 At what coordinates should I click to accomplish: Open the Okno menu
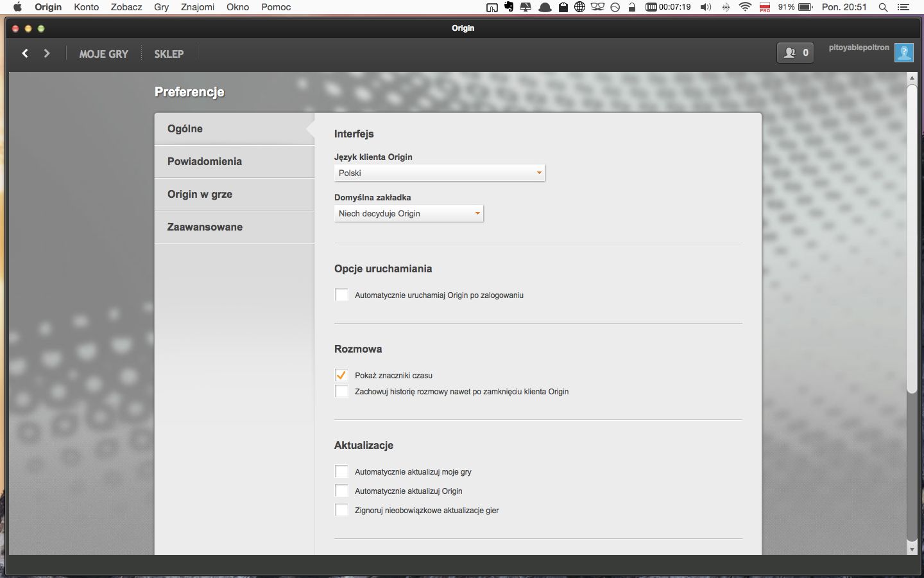[x=237, y=7]
